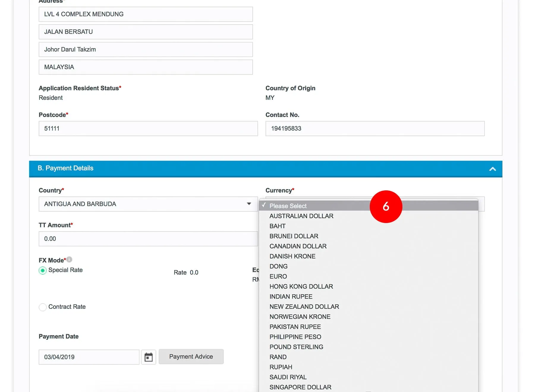Screen dimensions: 535x392
Task: Select BAHT from the currency list
Action: tap(277, 226)
